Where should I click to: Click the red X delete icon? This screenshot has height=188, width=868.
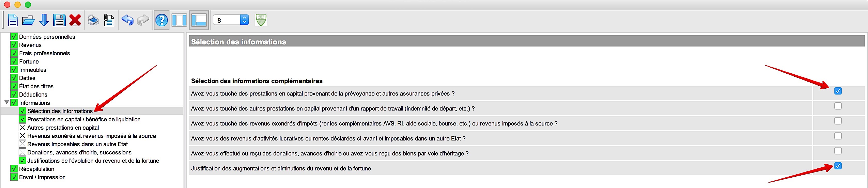coord(75,20)
